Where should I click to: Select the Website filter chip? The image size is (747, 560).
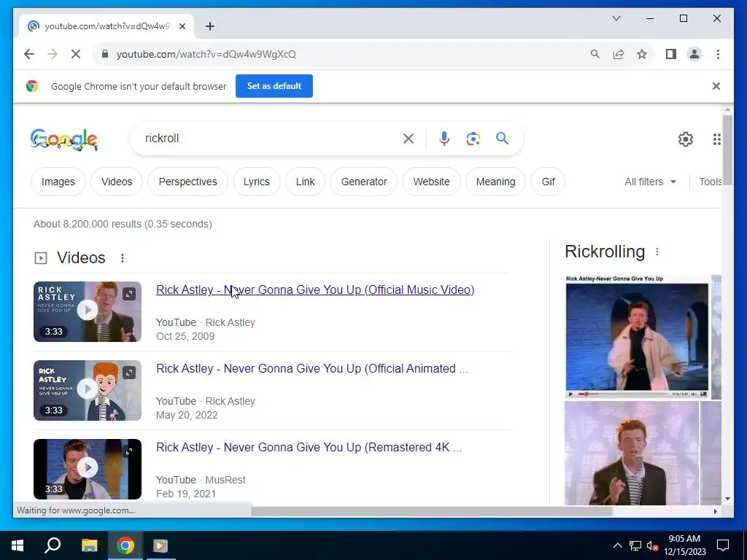(431, 182)
